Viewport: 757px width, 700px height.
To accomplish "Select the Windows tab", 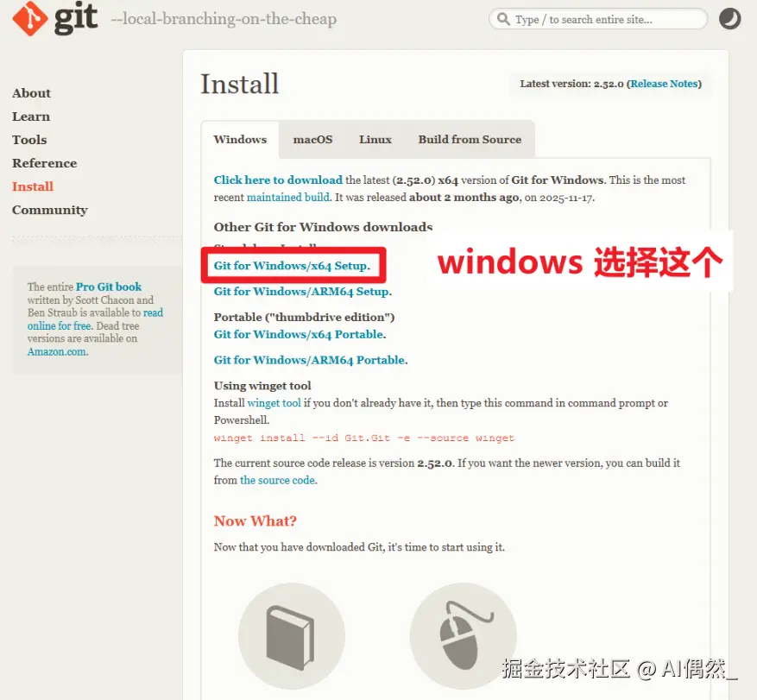I will click(240, 140).
